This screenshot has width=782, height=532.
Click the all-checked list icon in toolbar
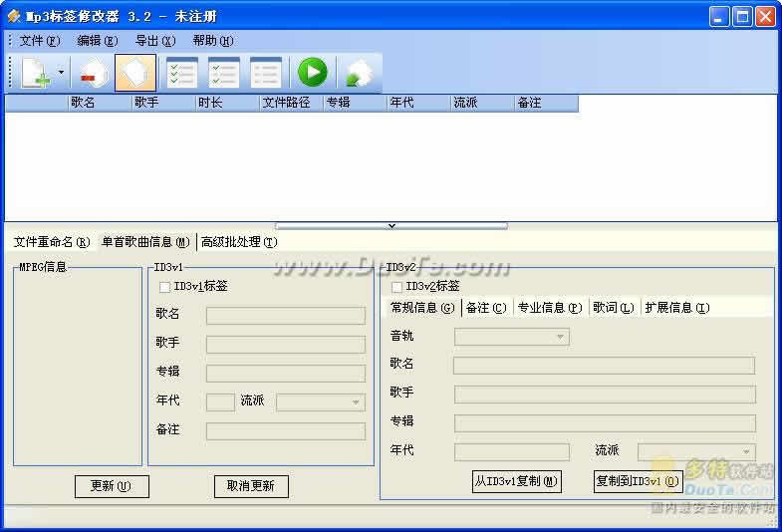click(x=181, y=73)
